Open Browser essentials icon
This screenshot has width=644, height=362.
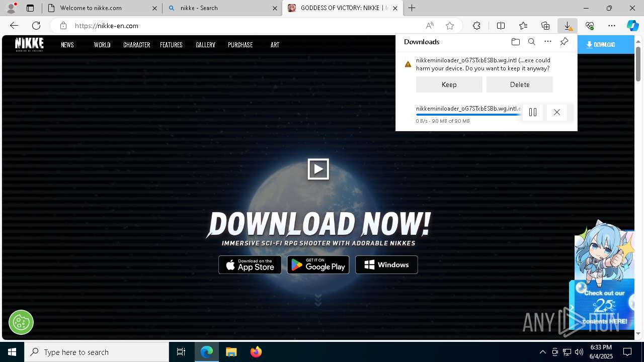pos(590,26)
